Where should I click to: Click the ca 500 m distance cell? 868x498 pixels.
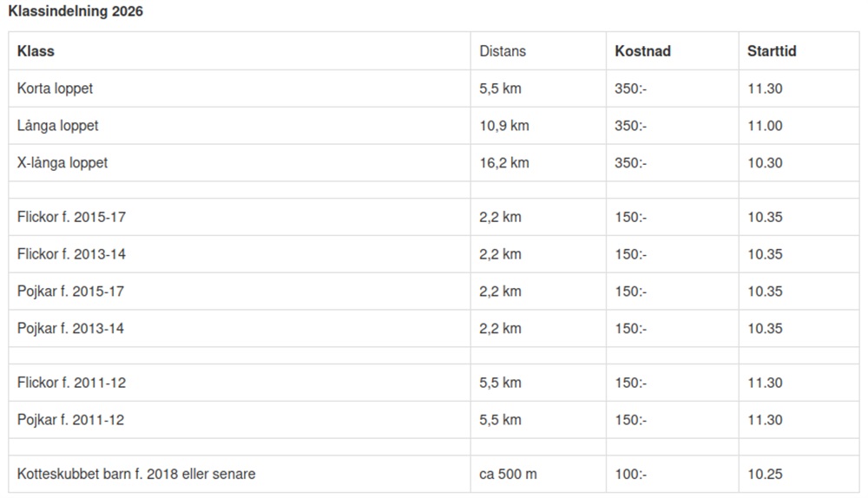click(x=508, y=474)
